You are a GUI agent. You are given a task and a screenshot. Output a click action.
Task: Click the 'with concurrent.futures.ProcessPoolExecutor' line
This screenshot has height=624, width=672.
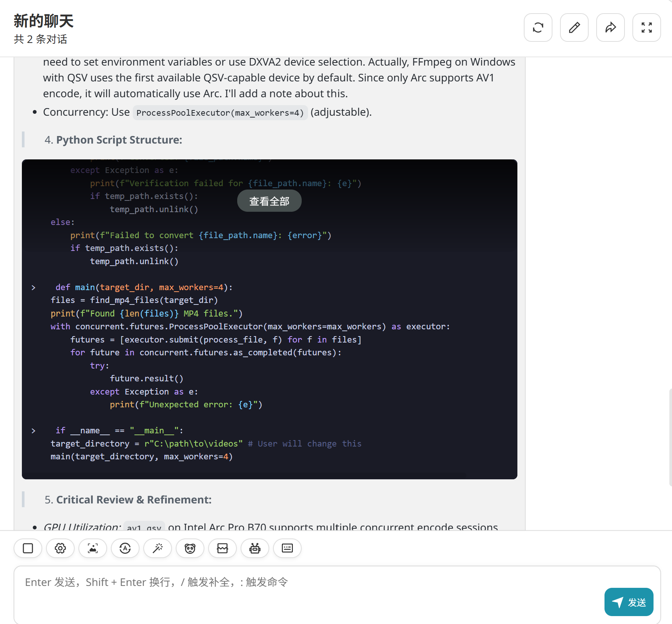pyautogui.click(x=250, y=327)
